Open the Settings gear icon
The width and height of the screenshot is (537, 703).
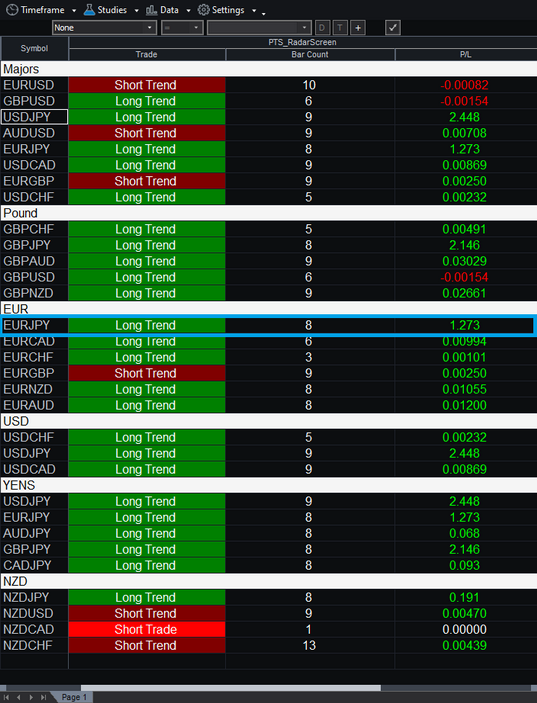pyautogui.click(x=204, y=9)
